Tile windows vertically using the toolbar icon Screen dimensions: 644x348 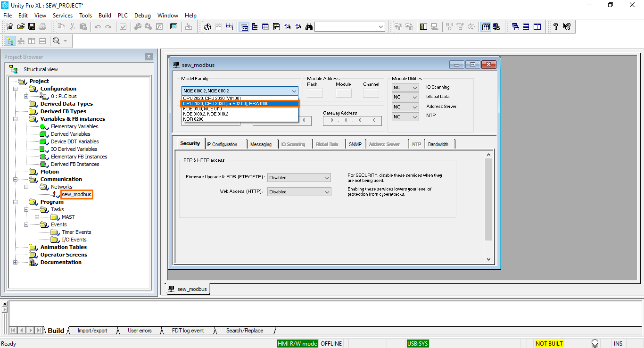[537, 27]
